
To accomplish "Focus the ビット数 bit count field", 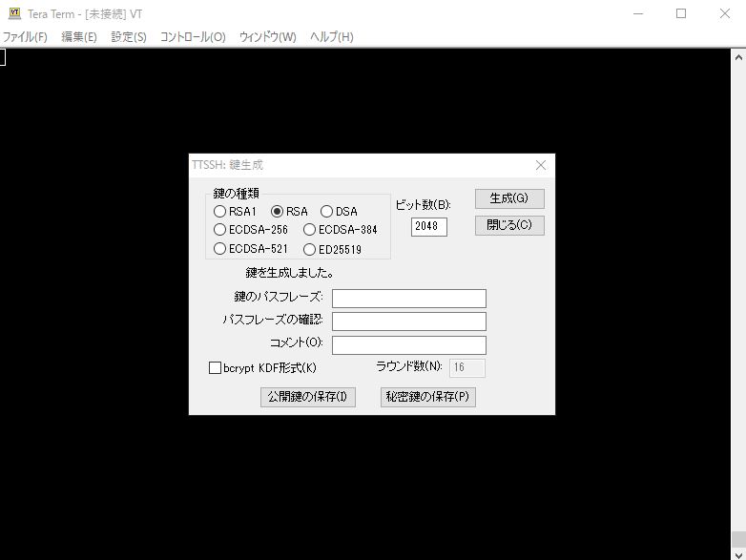I will [429, 226].
